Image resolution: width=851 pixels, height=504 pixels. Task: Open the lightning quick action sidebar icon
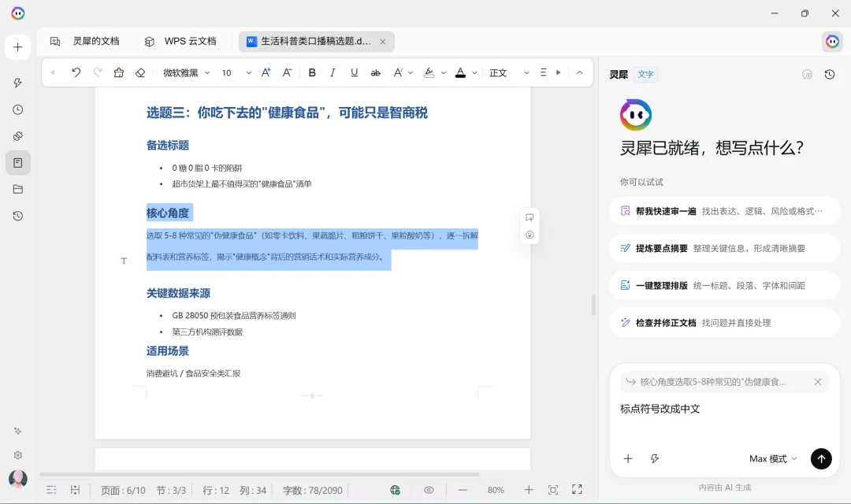(18, 83)
